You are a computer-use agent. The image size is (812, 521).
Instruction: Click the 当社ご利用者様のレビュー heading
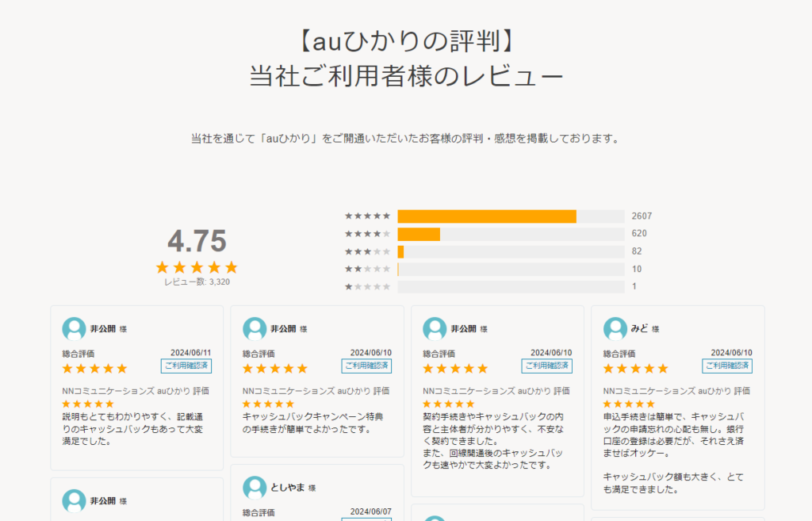407,76
